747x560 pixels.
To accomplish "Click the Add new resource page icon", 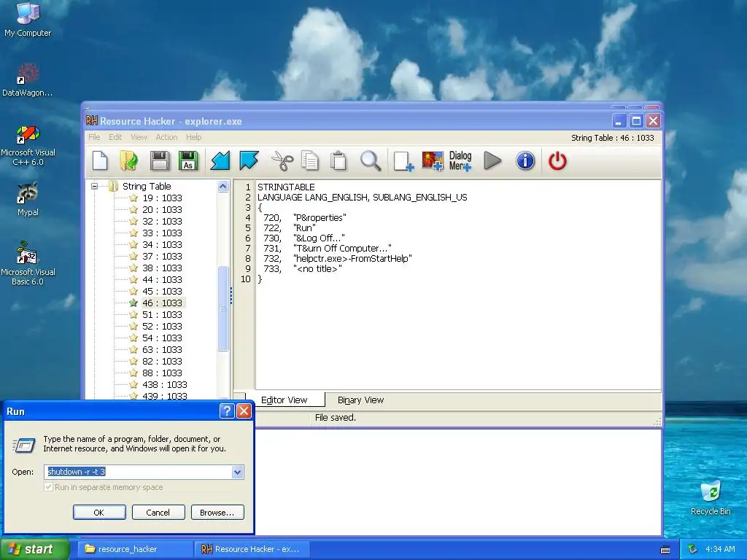I will pos(403,161).
